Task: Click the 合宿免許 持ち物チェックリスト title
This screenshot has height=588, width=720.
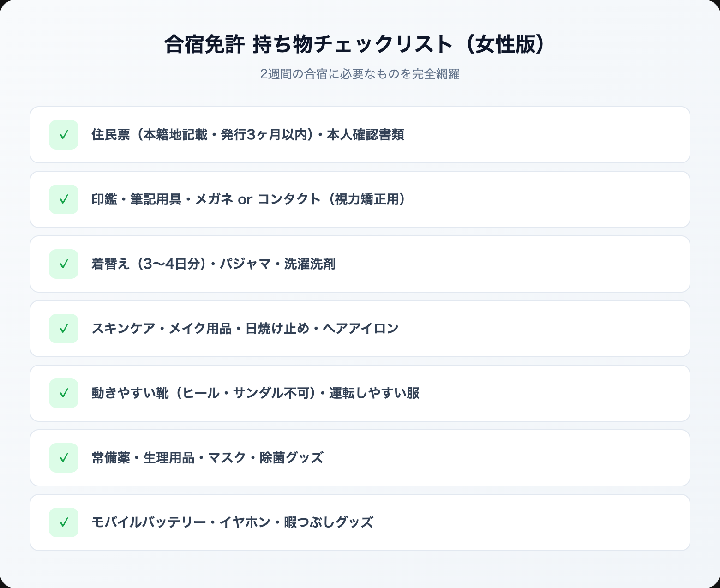Action: click(x=354, y=45)
